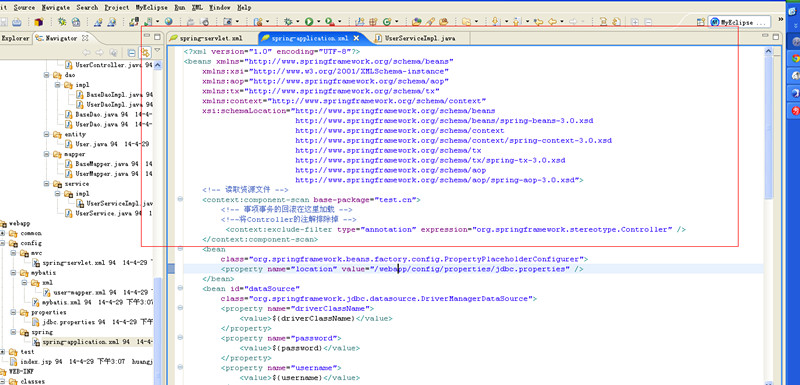Open the Debug dropdown arrow
The image size is (800, 385).
click(x=297, y=21)
